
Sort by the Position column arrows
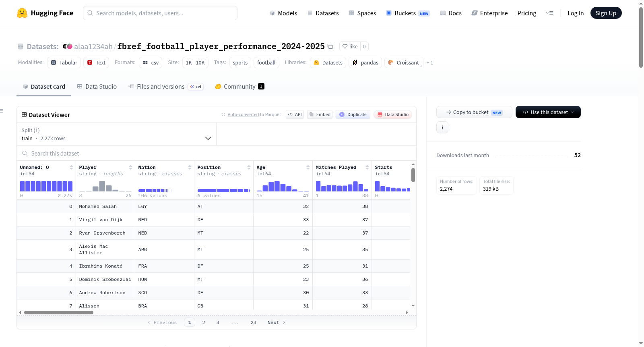click(249, 167)
